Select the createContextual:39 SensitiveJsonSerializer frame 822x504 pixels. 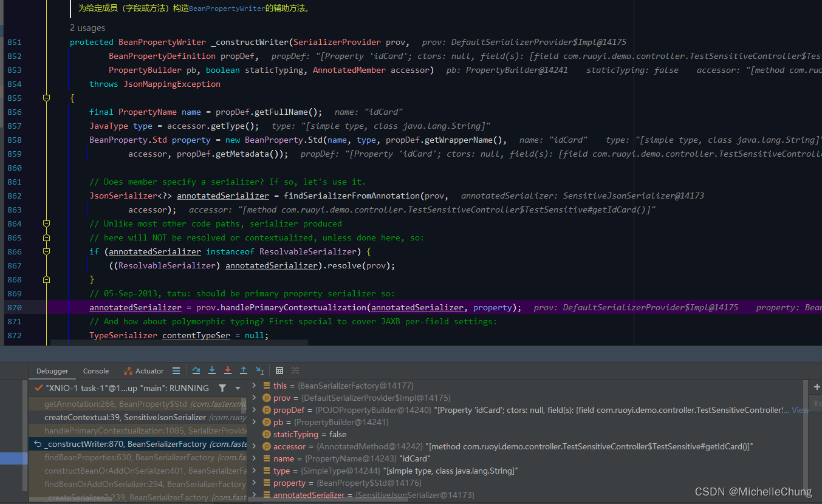coord(138,417)
